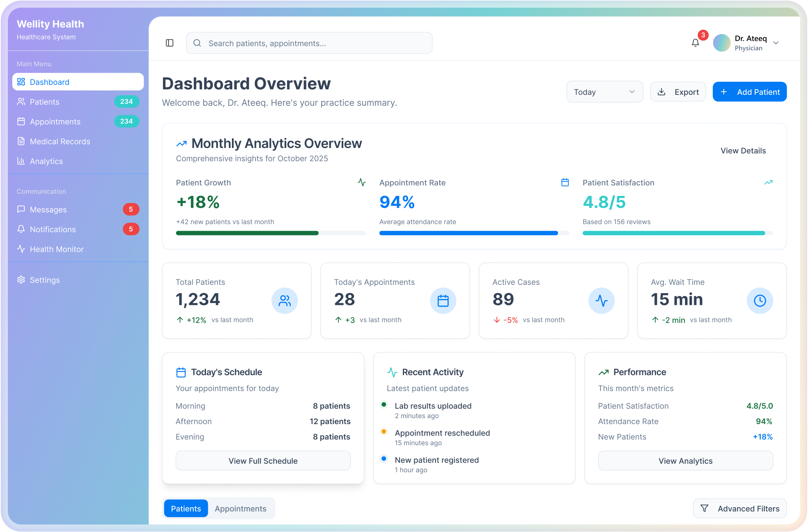Screen dimensions: 808x532
Task: Switch to the Appointments tab
Action: 241,508
